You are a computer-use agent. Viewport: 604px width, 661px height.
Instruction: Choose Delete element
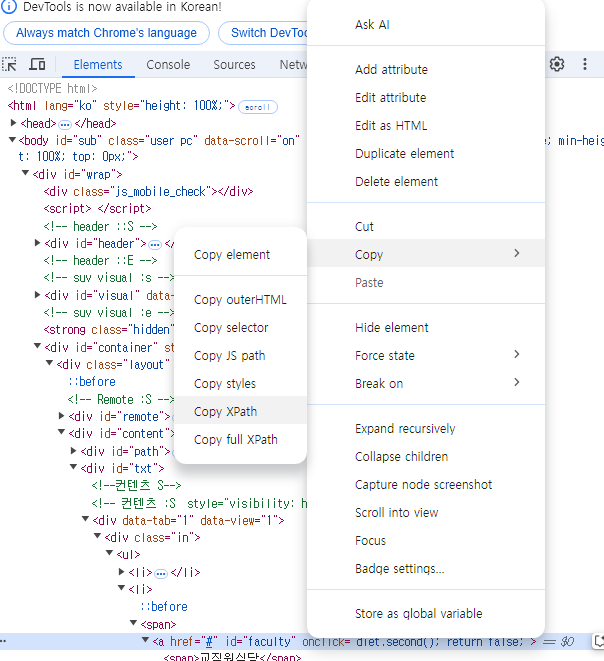click(x=426, y=182)
